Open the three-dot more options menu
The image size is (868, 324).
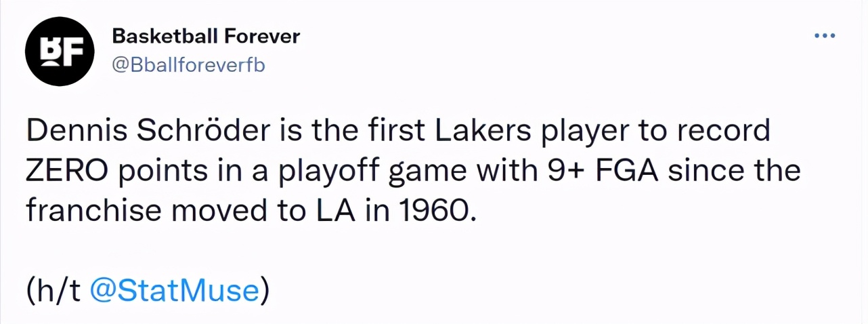(x=825, y=36)
